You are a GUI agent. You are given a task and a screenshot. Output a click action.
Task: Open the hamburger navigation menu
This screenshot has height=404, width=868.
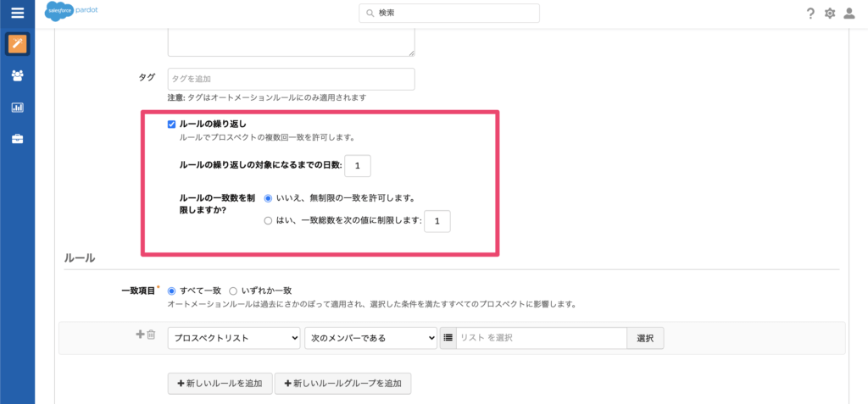[17, 14]
